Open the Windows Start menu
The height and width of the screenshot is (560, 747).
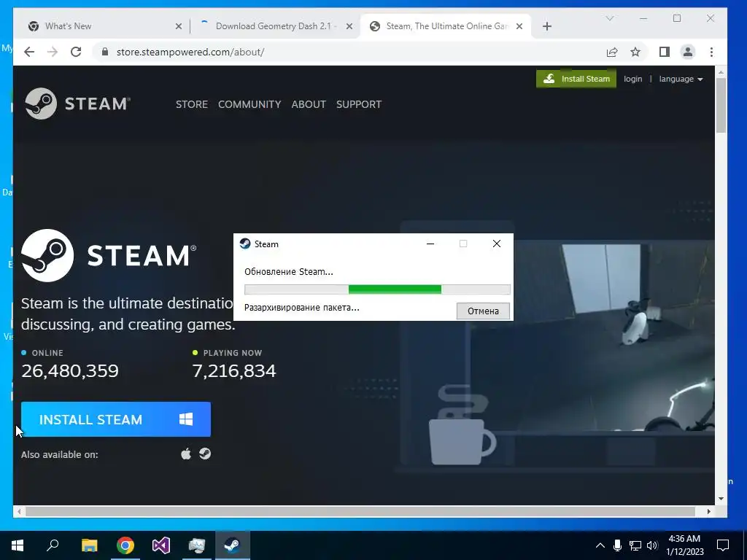pos(18,545)
